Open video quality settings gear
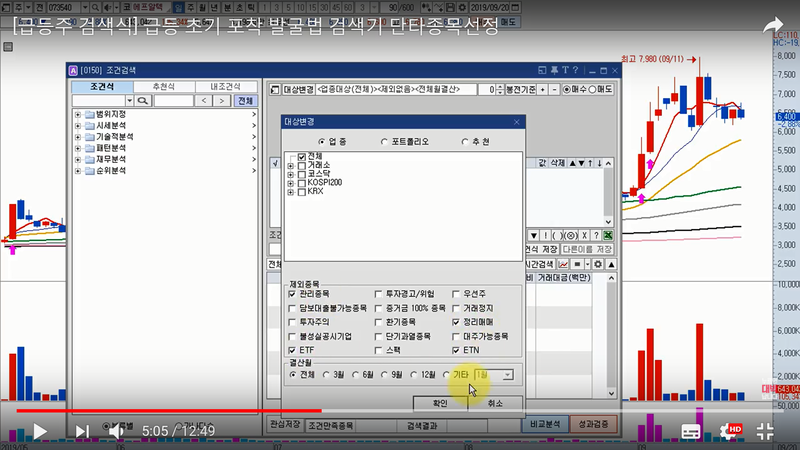 click(729, 432)
